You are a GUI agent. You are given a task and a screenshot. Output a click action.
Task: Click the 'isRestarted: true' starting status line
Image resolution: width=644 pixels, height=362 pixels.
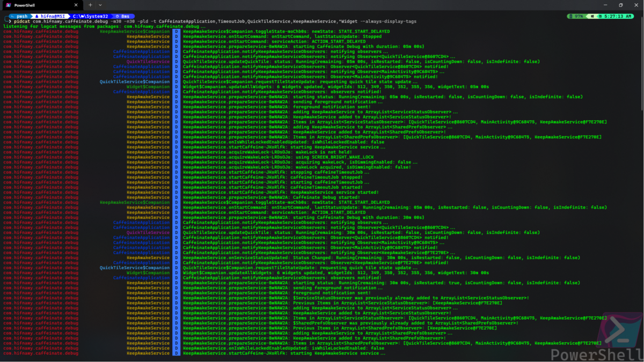[383, 283]
